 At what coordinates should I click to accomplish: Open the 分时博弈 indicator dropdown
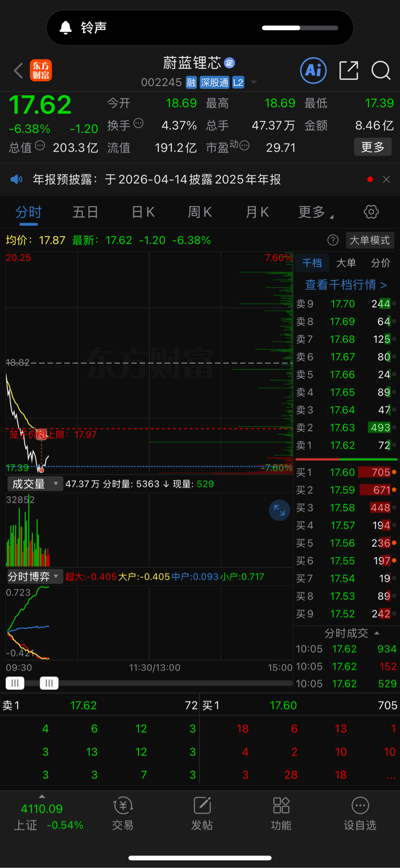pyautogui.click(x=34, y=577)
